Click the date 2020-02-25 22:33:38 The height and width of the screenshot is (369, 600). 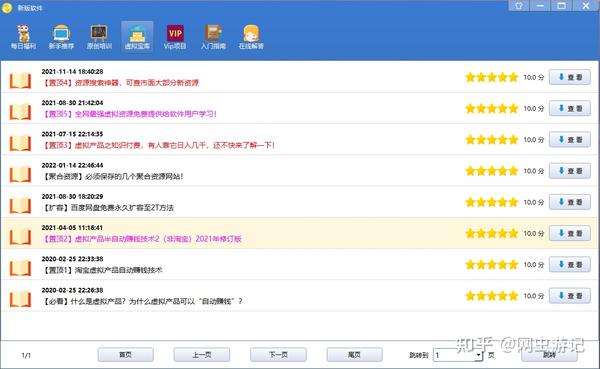point(72,259)
